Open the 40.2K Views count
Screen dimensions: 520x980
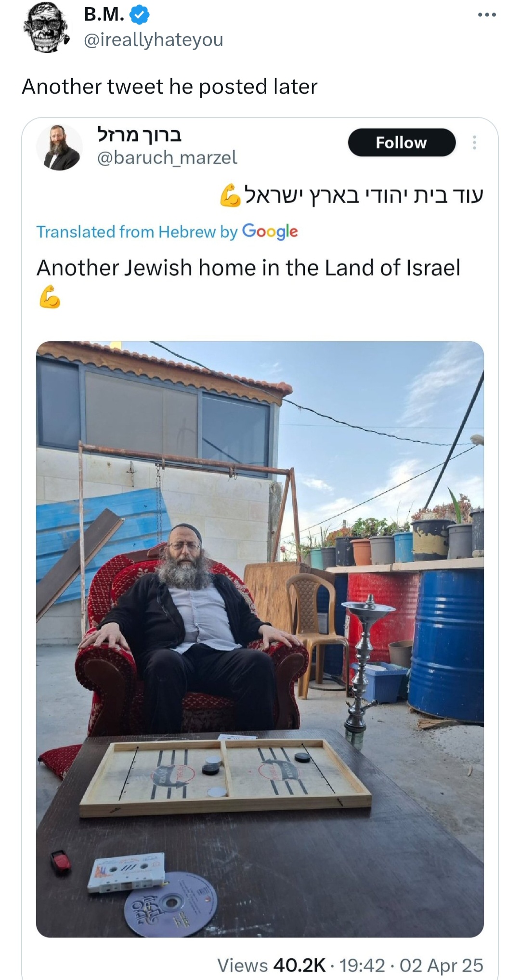[x=271, y=965]
